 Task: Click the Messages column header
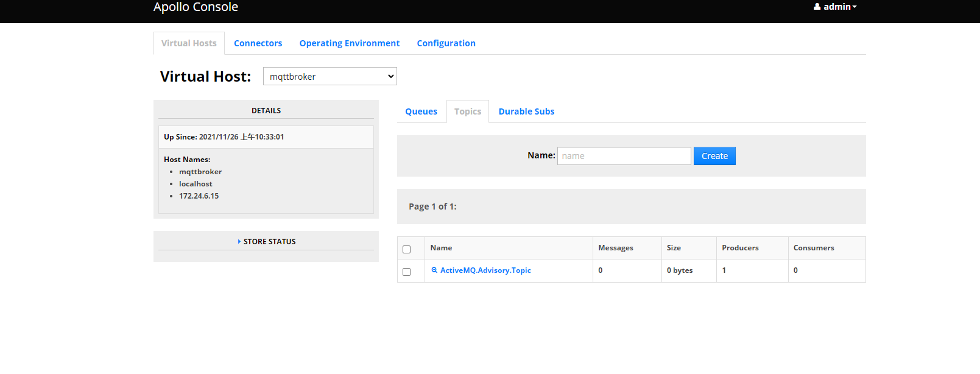(615, 248)
